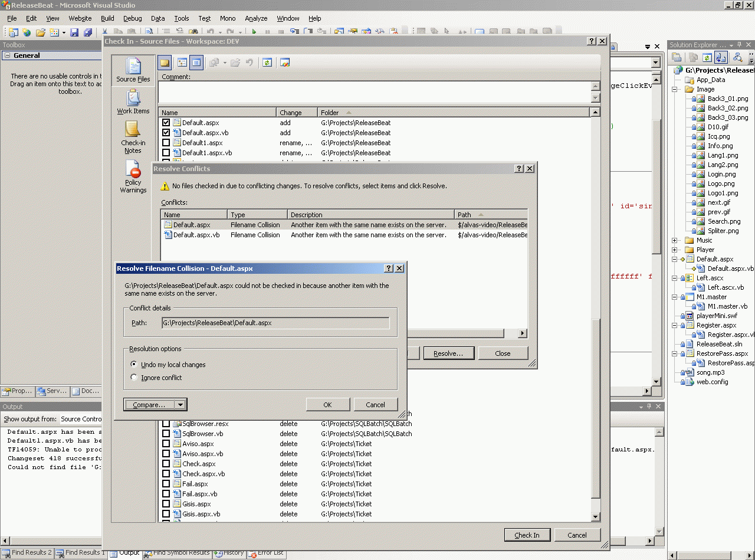Check the Default1.aspx.vb checkbox
This screenshot has height=560, width=755.
click(166, 153)
